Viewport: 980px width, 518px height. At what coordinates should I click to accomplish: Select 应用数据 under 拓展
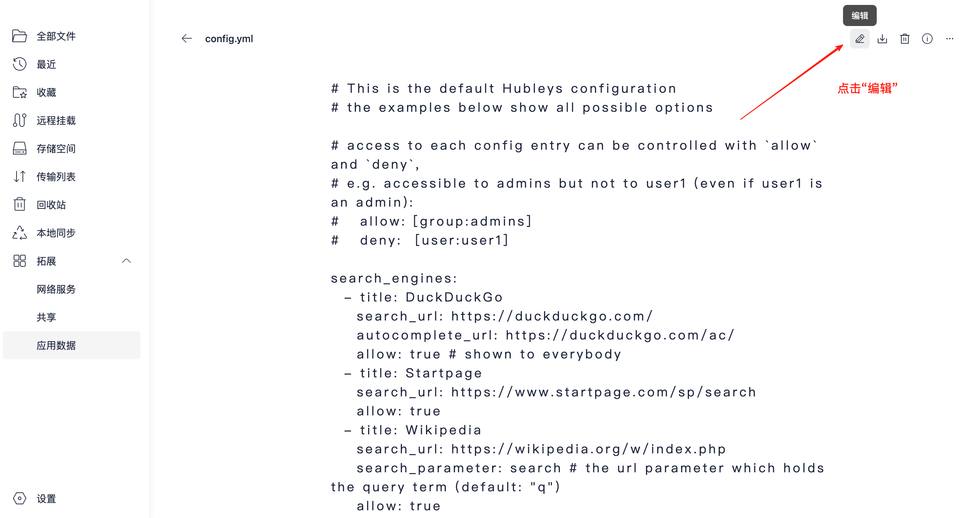[72, 345]
